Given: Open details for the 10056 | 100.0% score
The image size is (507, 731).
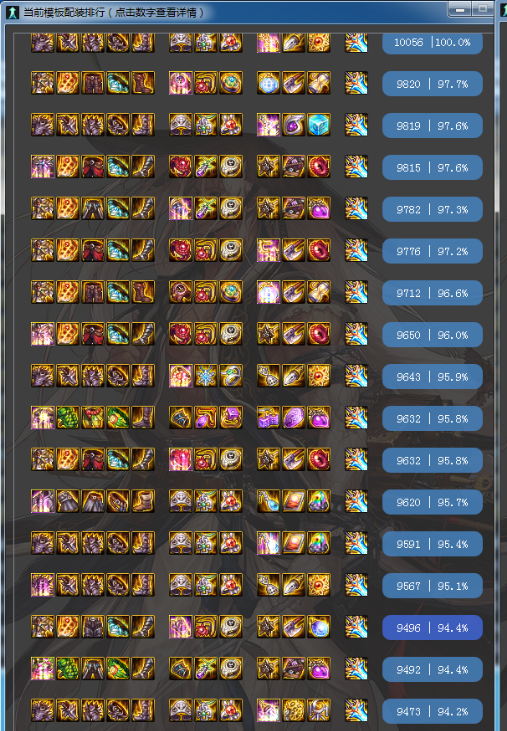Looking at the screenshot, I should pyautogui.click(x=432, y=43).
